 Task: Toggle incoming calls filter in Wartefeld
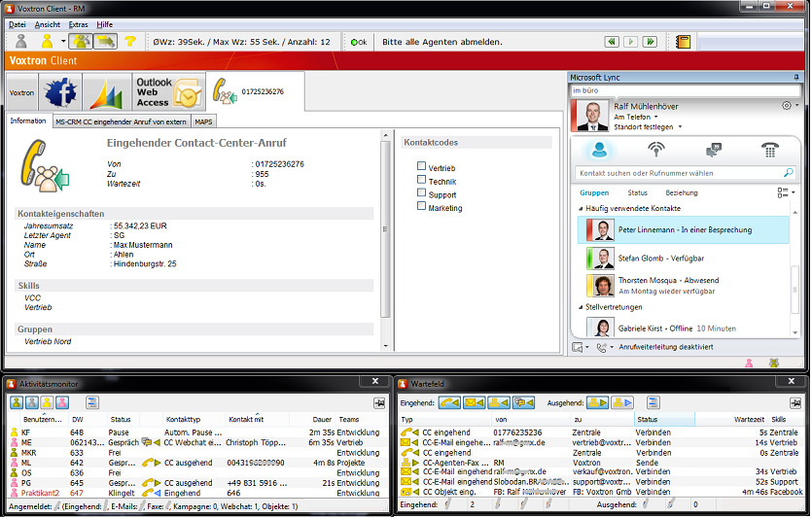[449, 402]
